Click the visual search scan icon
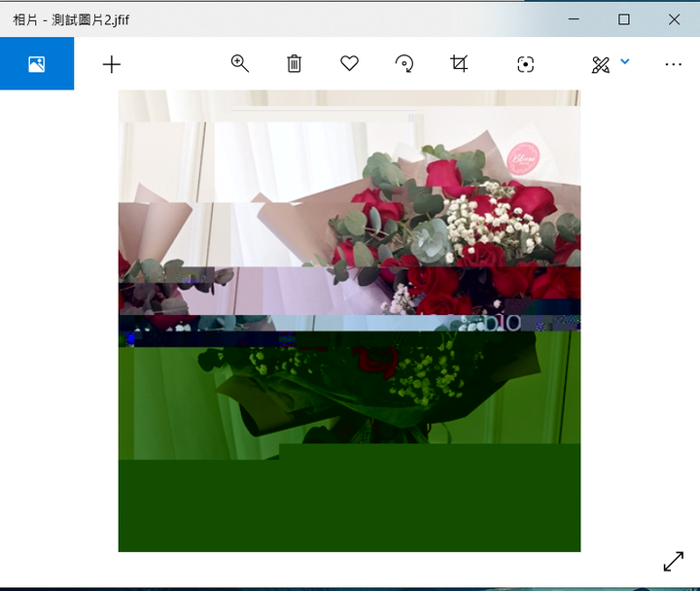 coord(525,64)
